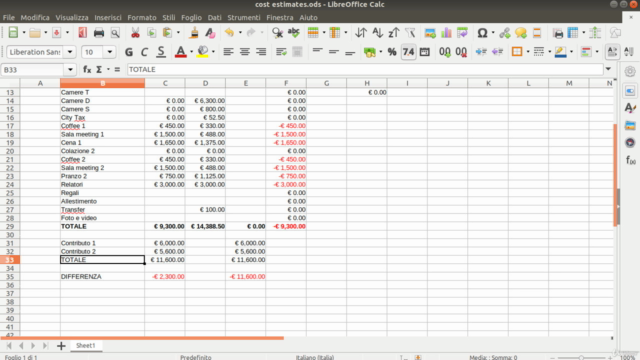Open the Strumenti menu
640x360 pixels.
coord(244,18)
